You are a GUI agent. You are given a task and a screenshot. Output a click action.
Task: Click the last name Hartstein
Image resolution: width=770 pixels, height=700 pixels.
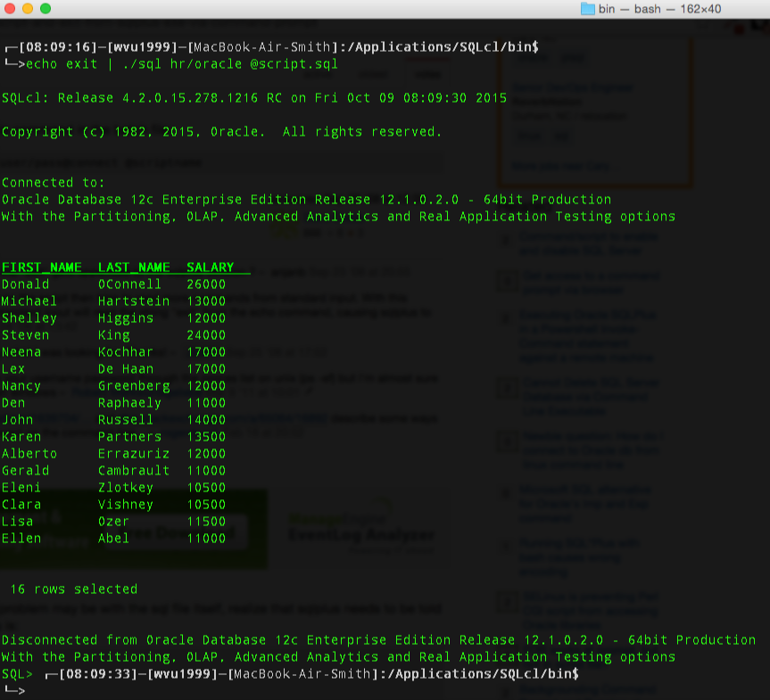tap(134, 301)
